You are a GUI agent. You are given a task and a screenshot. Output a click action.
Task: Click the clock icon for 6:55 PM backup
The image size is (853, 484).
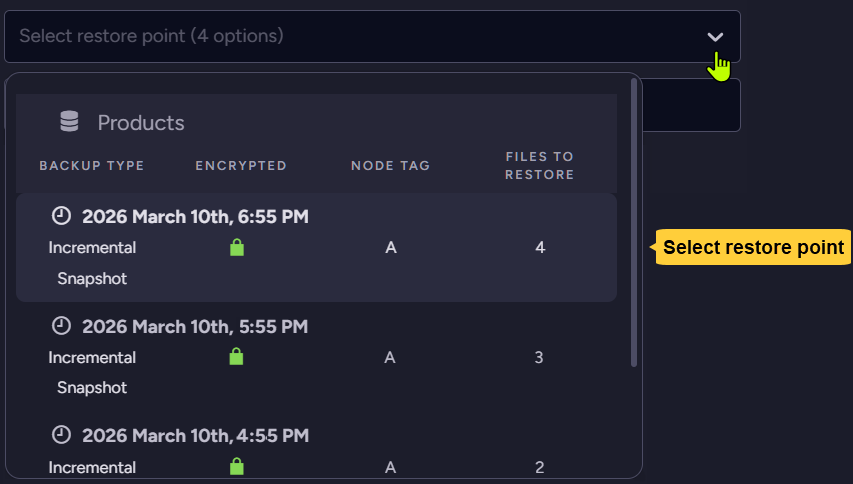pos(62,216)
